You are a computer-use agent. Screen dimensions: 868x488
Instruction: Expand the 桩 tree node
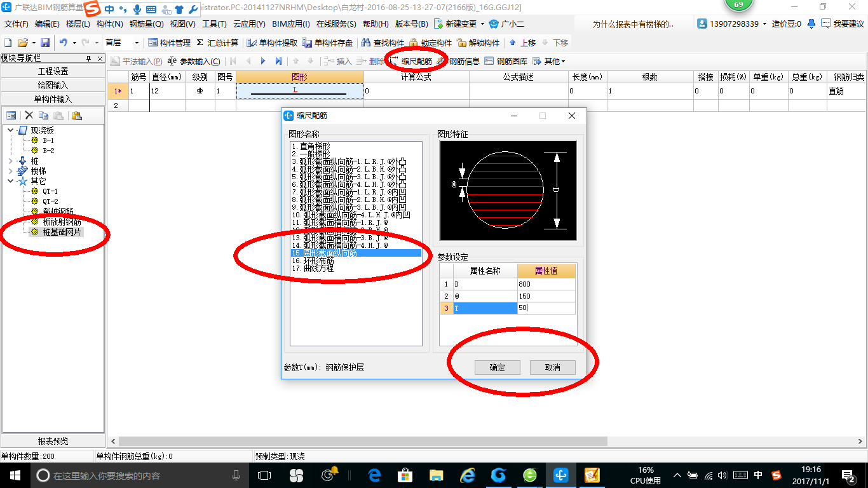click(10, 161)
